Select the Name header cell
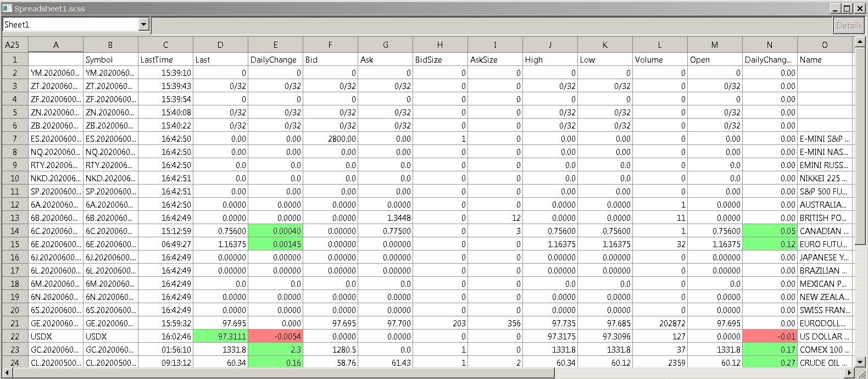This screenshot has height=379, width=868. click(x=825, y=59)
